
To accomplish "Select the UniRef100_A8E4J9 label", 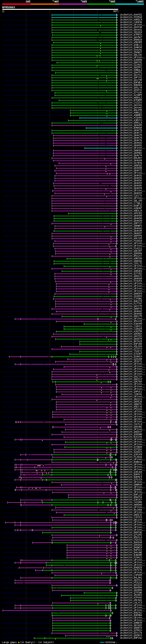I will (x=131, y=211).
